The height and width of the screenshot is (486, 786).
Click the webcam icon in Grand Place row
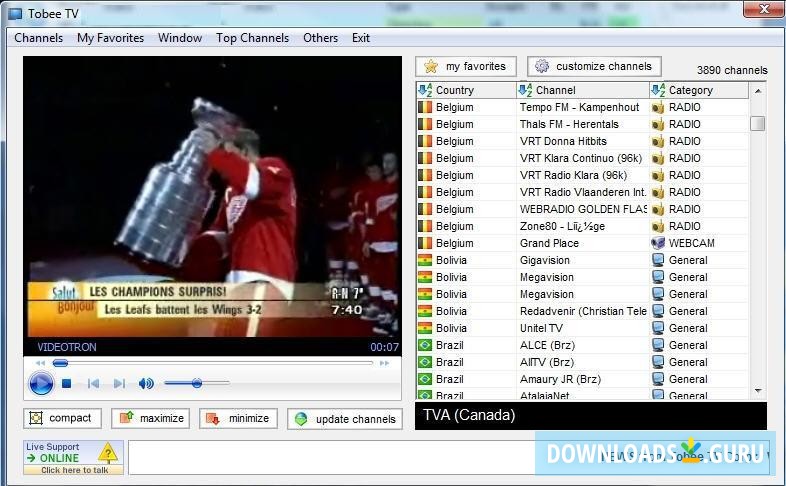pyautogui.click(x=658, y=244)
